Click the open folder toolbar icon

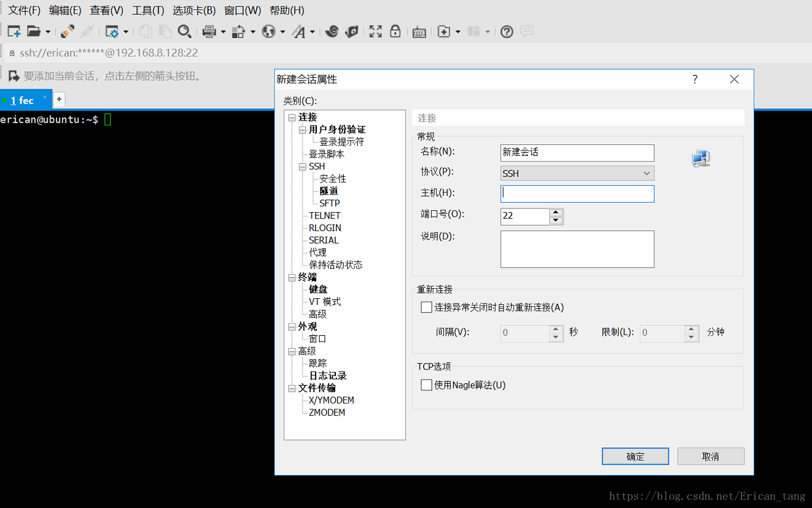click(34, 31)
